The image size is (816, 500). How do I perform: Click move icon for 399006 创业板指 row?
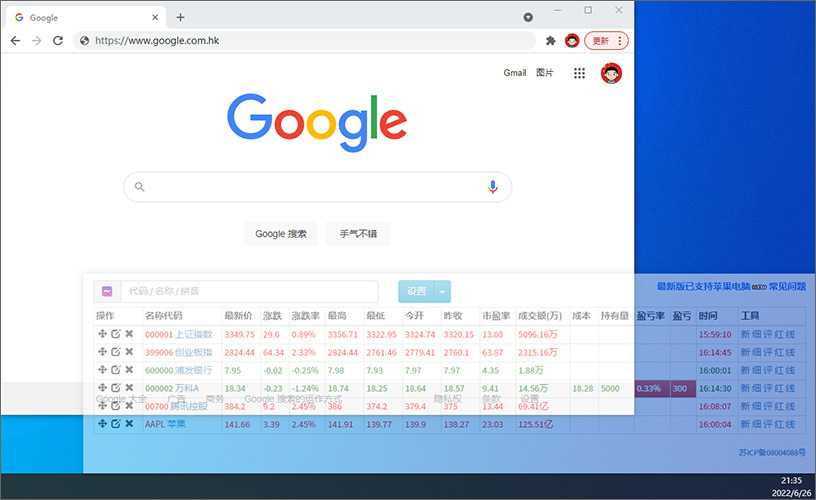pyautogui.click(x=103, y=352)
